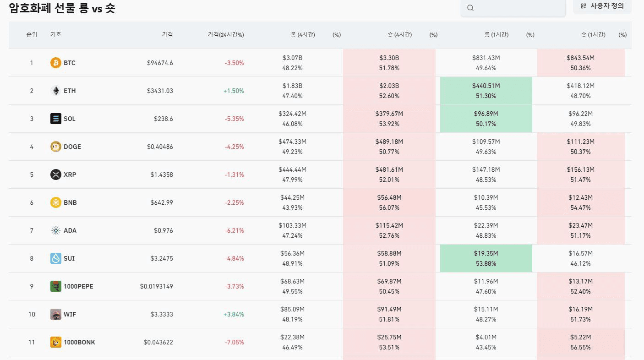Select ETH green 1-hour long cell $440.51M

click(x=486, y=91)
